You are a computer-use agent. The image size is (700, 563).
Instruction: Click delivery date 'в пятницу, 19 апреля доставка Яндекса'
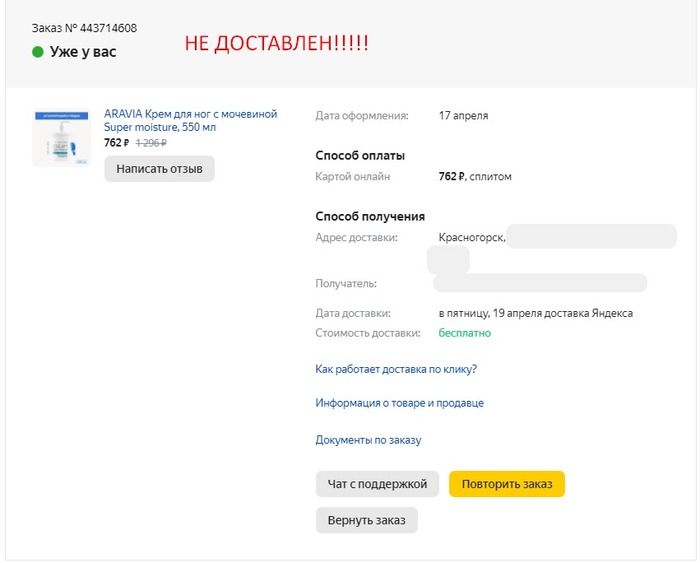[536, 313]
